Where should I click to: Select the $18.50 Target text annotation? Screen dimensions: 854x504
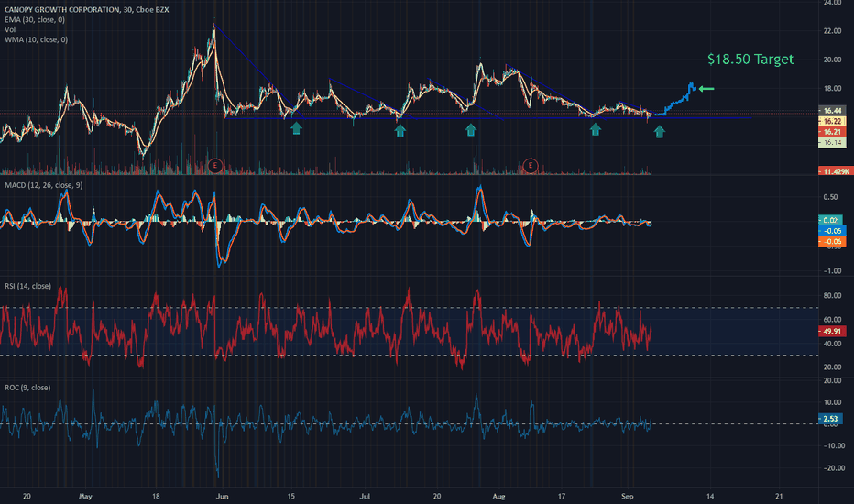point(750,59)
